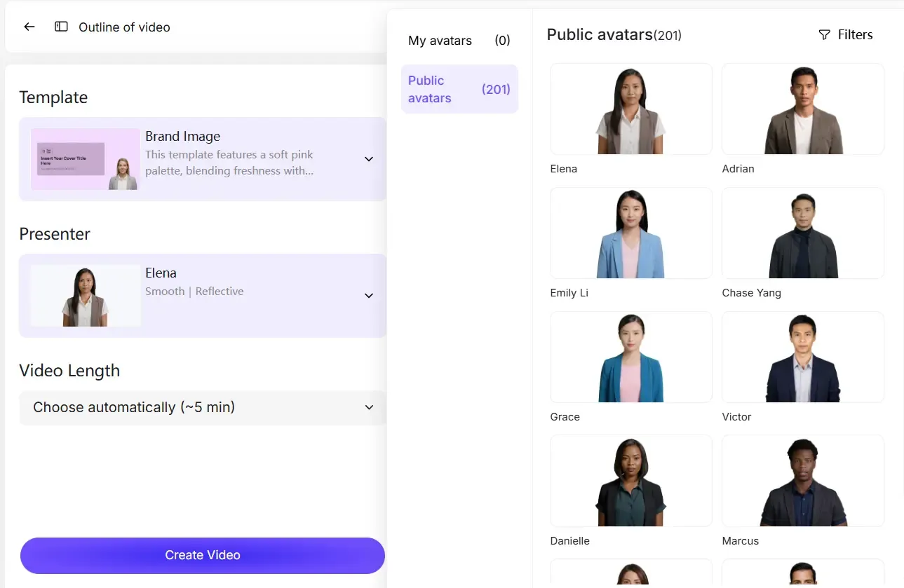Viewport: 904px width, 588px height.
Task: Select the Emily Li avatar
Action: 630,233
